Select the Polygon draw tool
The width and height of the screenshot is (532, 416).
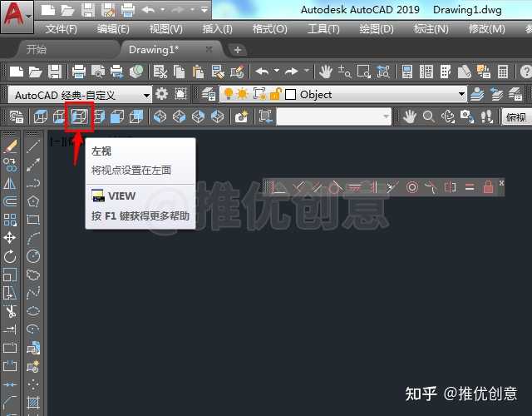click(x=33, y=201)
